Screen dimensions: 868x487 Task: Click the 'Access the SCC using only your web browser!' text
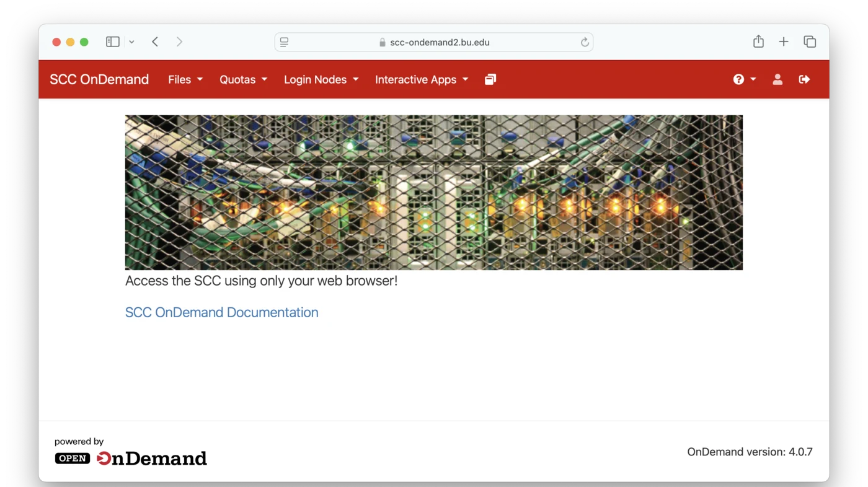tap(261, 281)
